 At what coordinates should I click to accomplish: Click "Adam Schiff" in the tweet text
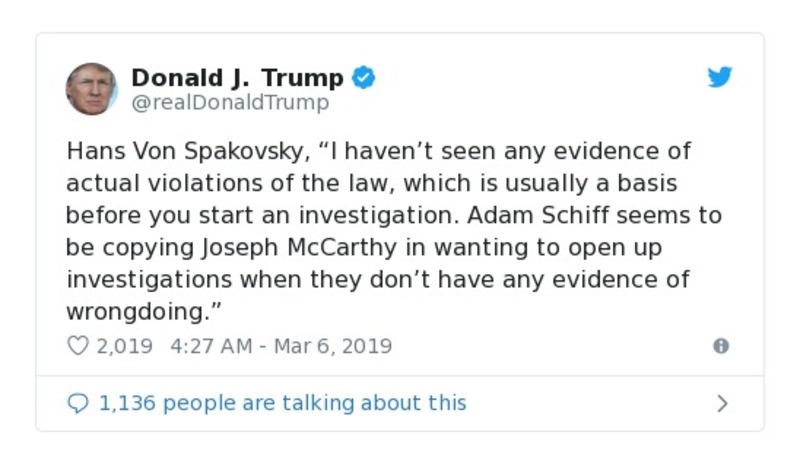[567, 216]
